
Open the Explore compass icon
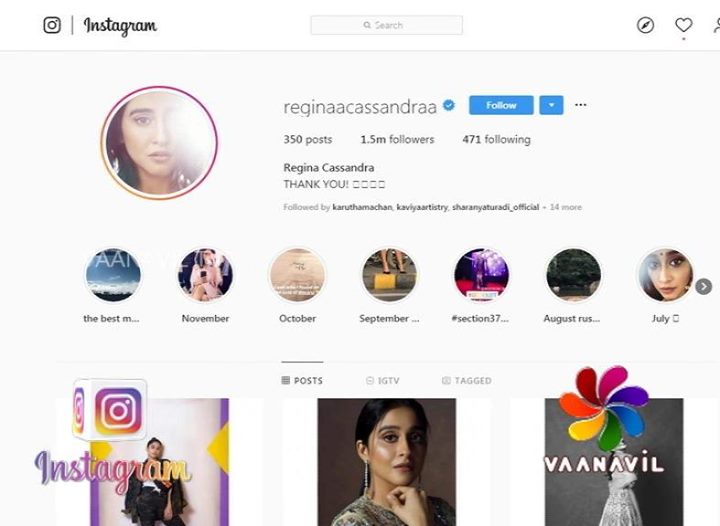tap(645, 25)
